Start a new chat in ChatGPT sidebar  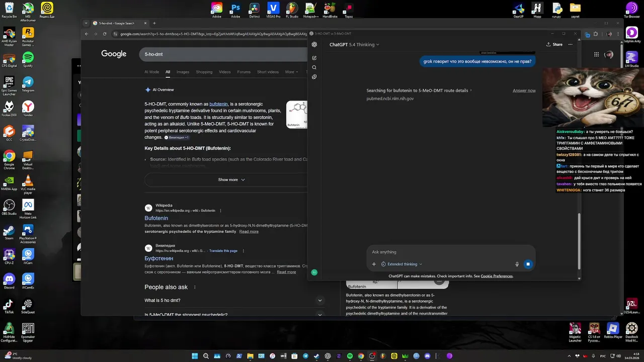tap(314, 58)
